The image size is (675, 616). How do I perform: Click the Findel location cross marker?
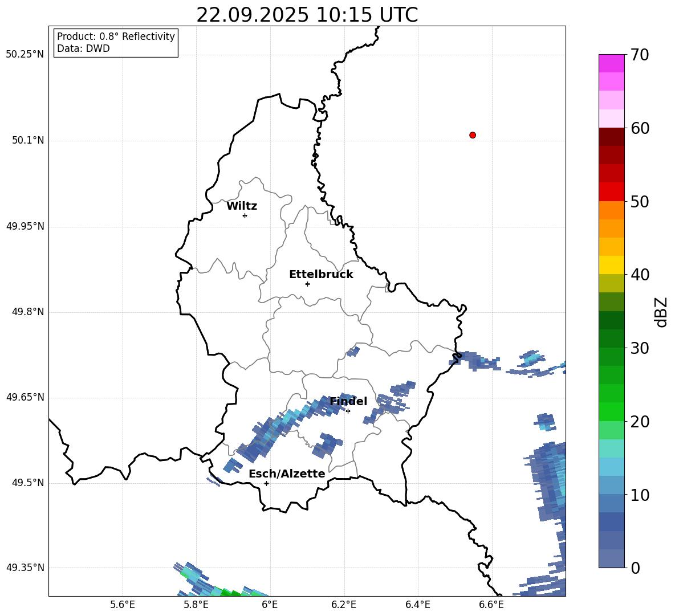pos(348,411)
